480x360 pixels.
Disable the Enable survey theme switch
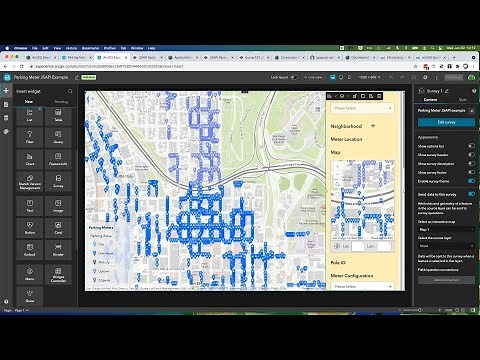coord(471,181)
